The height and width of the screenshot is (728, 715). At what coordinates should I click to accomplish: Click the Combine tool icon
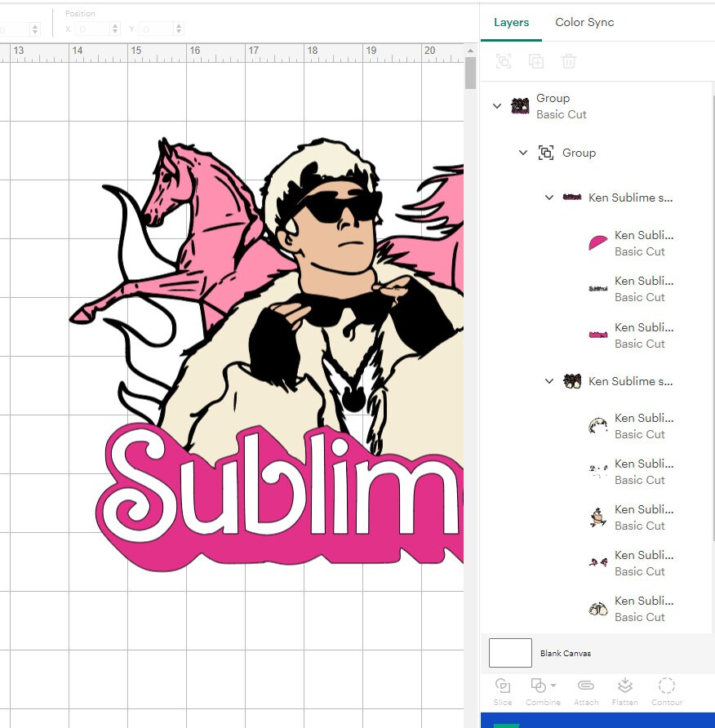tap(539, 686)
